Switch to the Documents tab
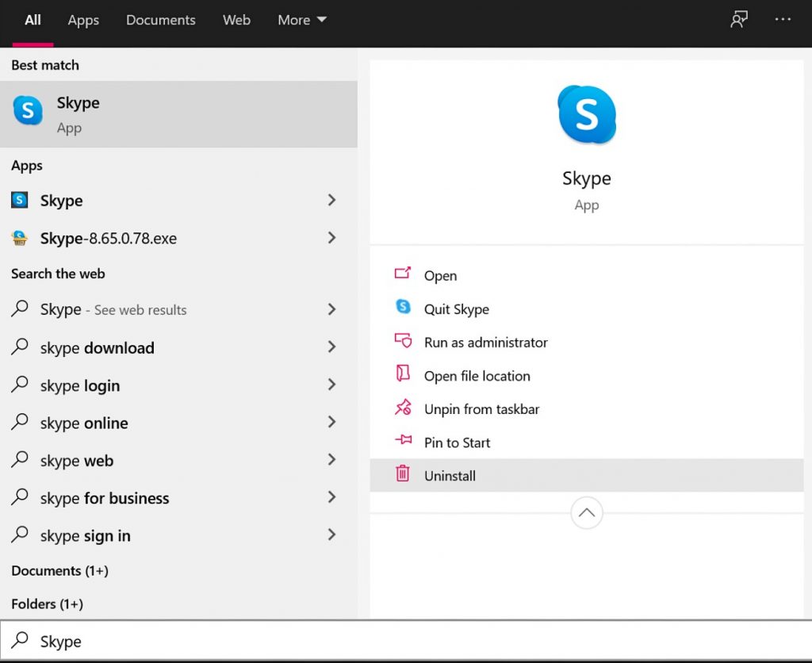Image resolution: width=812 pixels, height=663 pixels. tap(160, 20)
